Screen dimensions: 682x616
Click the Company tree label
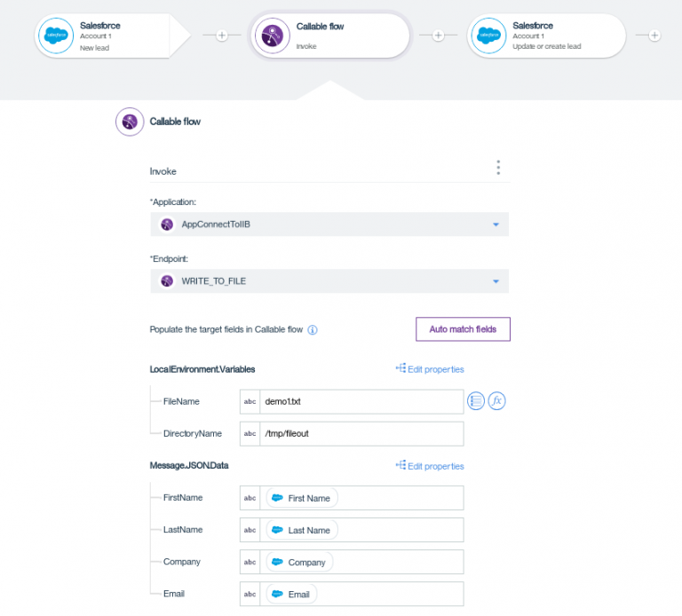pyautogui.click(x=181, y=562)
